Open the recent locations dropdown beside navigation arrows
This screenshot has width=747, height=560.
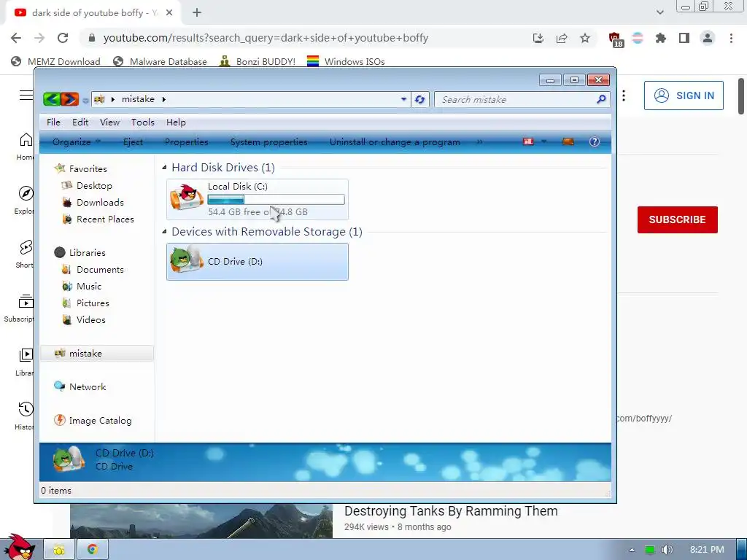click(85, 100)
